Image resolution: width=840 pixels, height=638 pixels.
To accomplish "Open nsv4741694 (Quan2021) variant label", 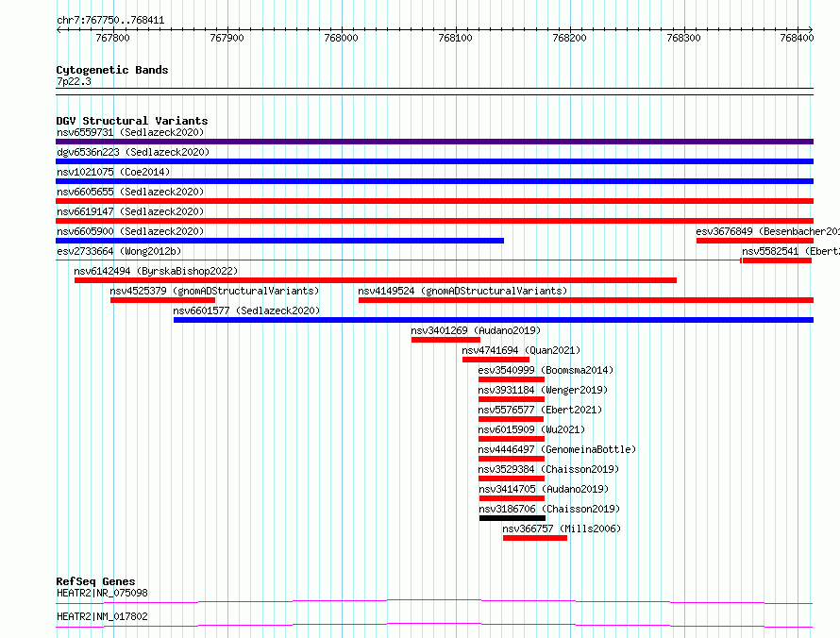I will [521, 350].
